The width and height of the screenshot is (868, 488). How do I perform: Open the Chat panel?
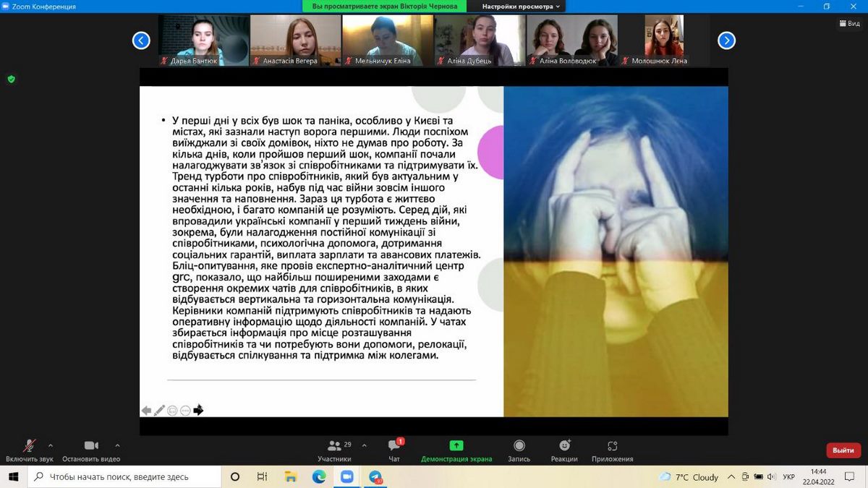click(x=394, y=450)
